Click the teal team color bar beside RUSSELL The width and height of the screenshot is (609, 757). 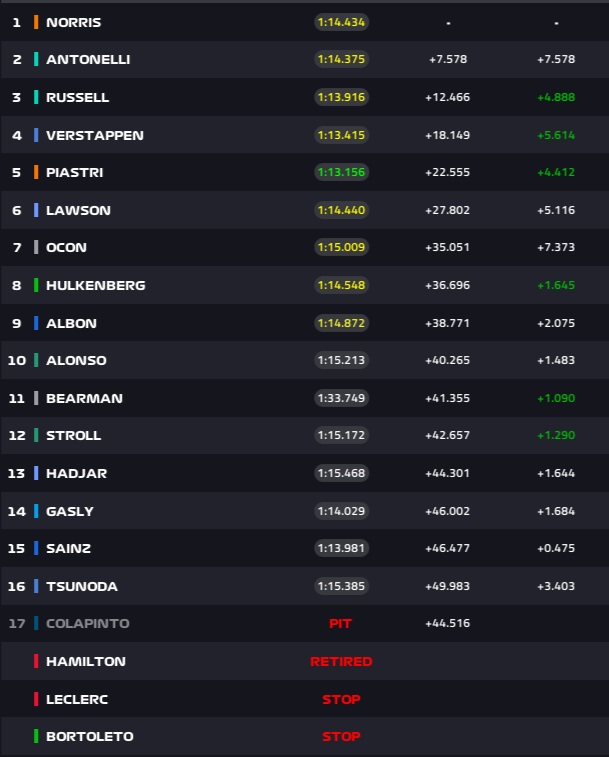point(36,97)
